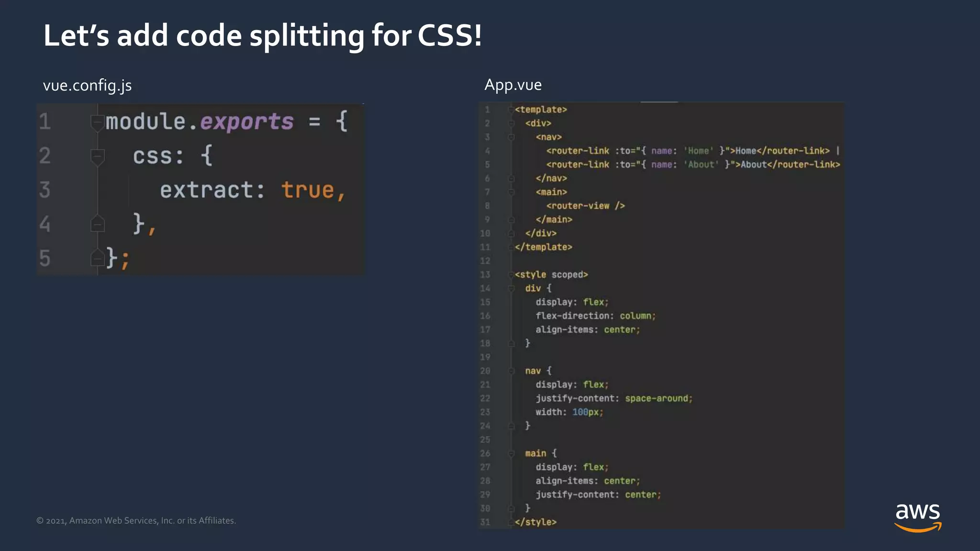Screen dimensions: 980x551
Task: Click 'display: flex;' on line 15
Action: [572, 302]
